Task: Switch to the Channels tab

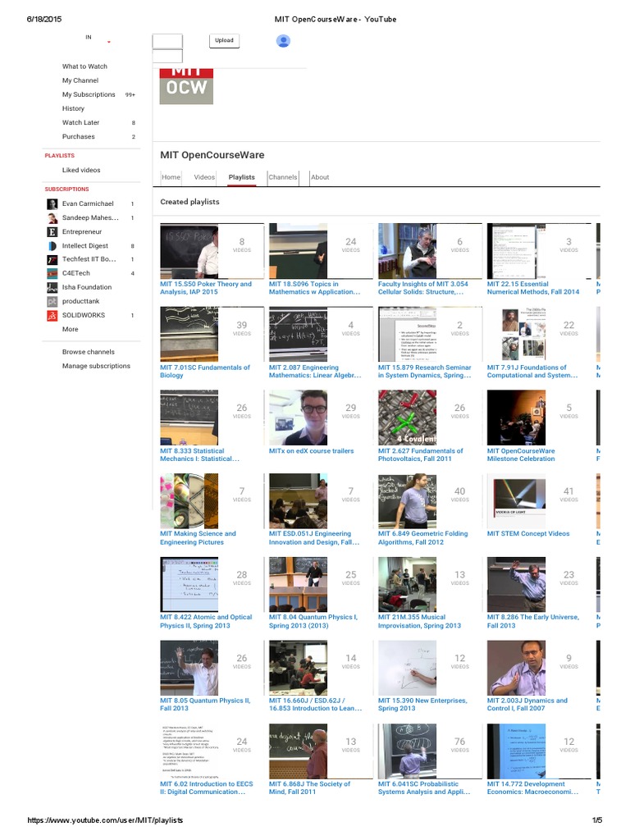Action: point(283,177)
